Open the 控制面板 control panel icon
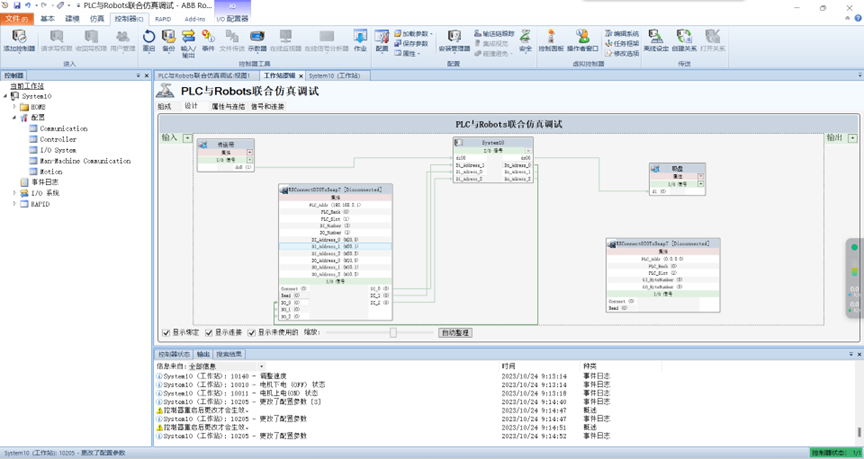Image resolution: width=864 pixels, height=459 pixels. pyautogui.click(x=551, y=41)
